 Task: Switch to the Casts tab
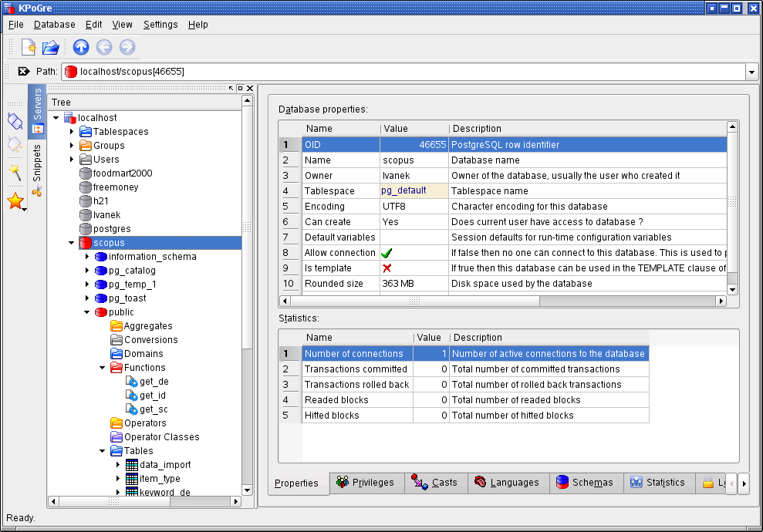point(436,483)
